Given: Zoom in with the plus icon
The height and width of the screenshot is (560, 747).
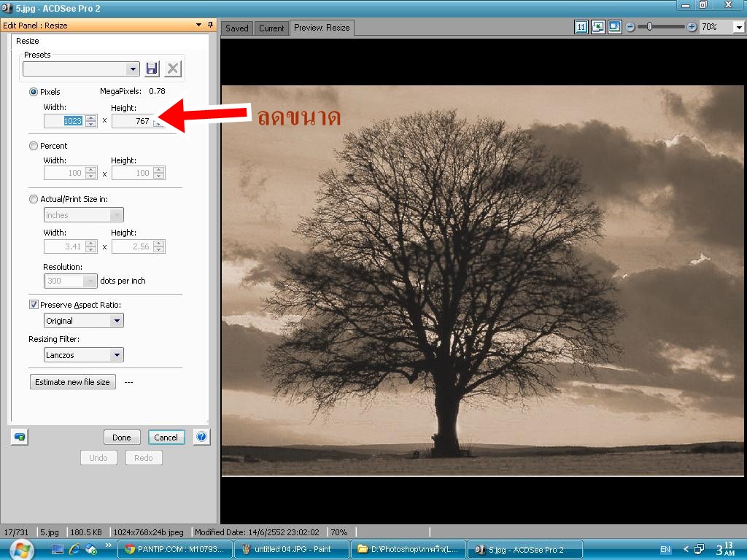Looking at the screenshot, I should pos(692,27).
